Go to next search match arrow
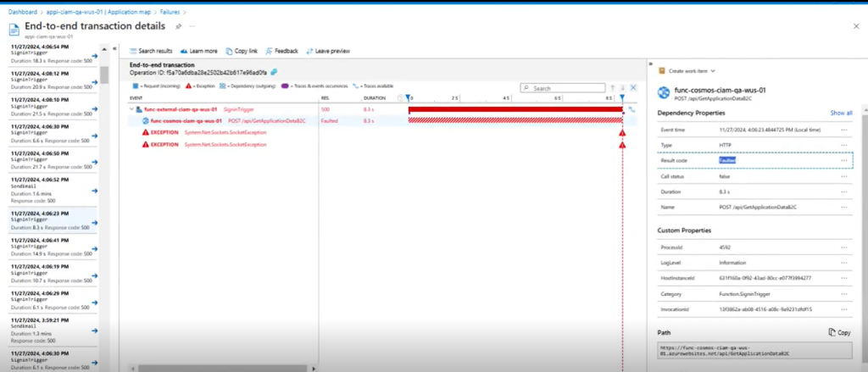This screenshot has width=868, height=372. click(623, 88)
